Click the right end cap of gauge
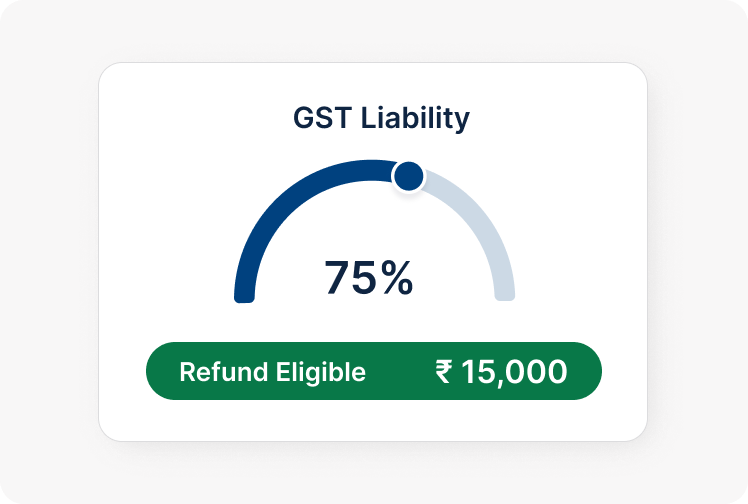Image resolution: width=748 pixels, height=504 pixels. coord(504,294)
